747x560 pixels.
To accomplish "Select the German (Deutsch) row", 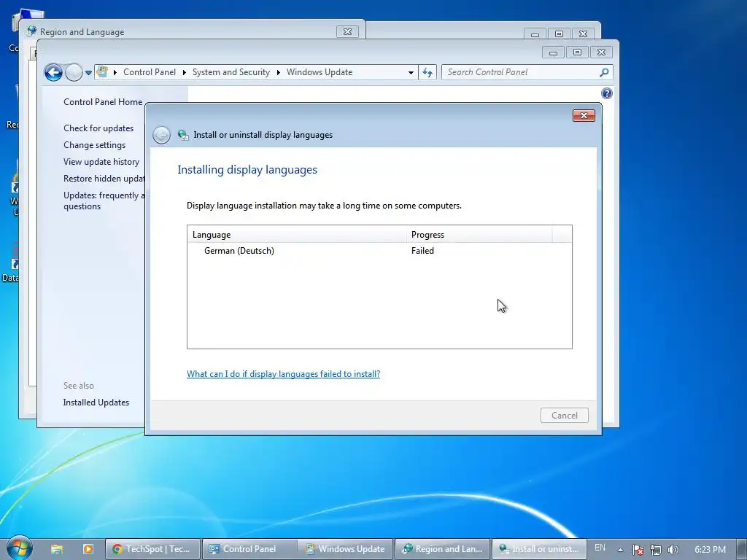I will 379,251.
